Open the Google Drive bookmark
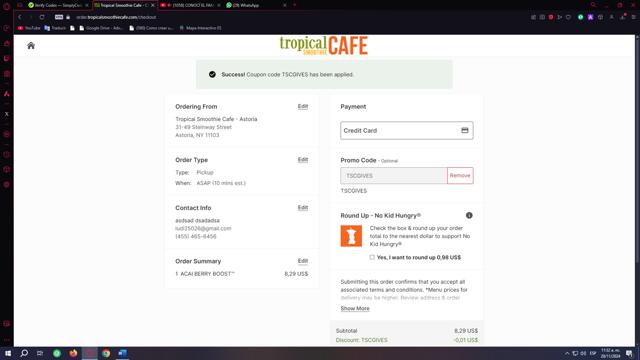640x360 pixels. 101,28
